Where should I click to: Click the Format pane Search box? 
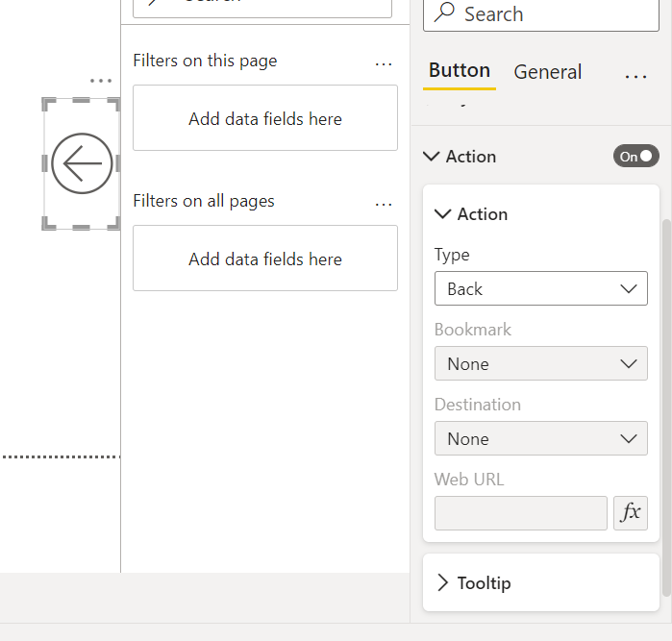click(541, 15)
